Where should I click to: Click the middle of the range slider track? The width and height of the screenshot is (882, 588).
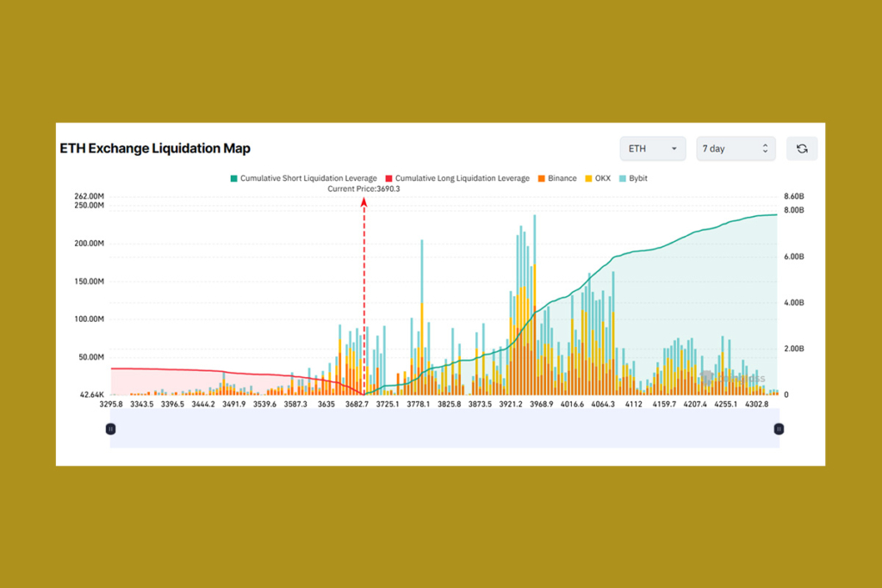[444, 435]
